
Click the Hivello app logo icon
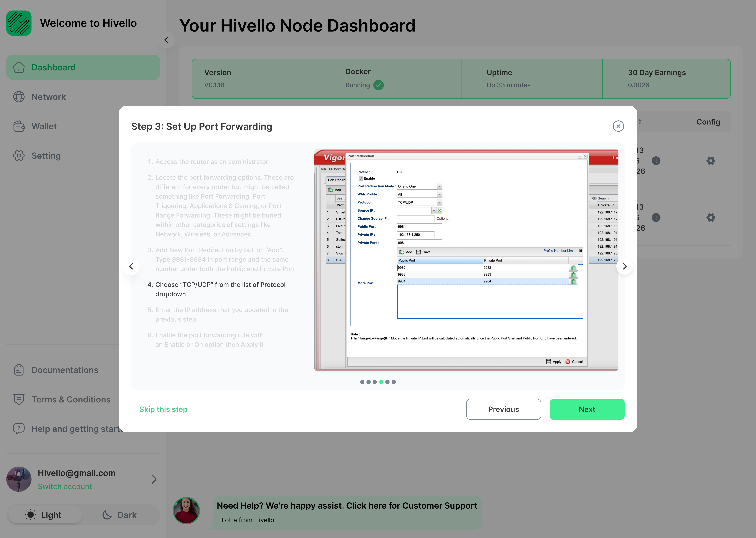click(19, 23)
